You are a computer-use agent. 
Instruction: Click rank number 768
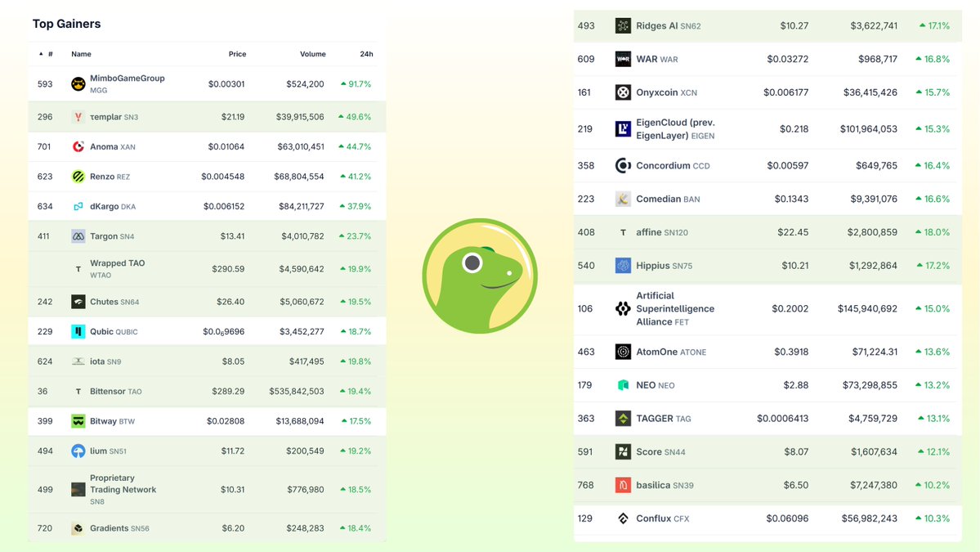pyautogui.click(x=585, y=485)
